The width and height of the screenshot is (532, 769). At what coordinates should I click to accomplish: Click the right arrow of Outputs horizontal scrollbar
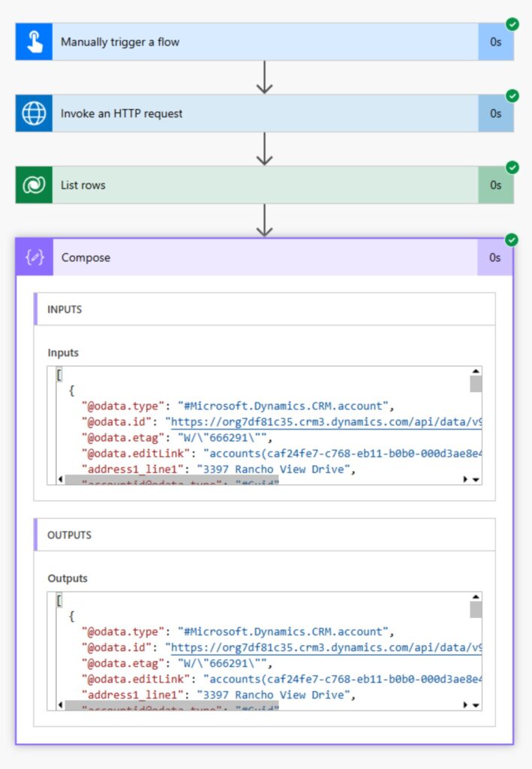(465, 704)
